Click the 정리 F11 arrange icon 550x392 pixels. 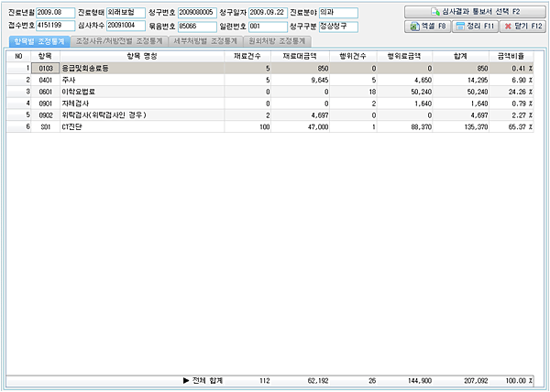point(460,27)
